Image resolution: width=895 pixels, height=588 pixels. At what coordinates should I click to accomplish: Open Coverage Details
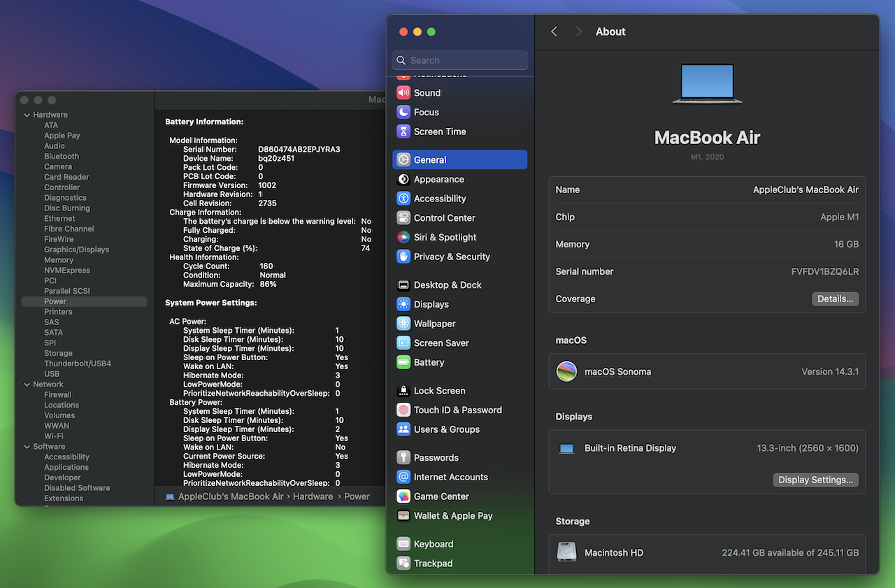click(x=836, y=299)
